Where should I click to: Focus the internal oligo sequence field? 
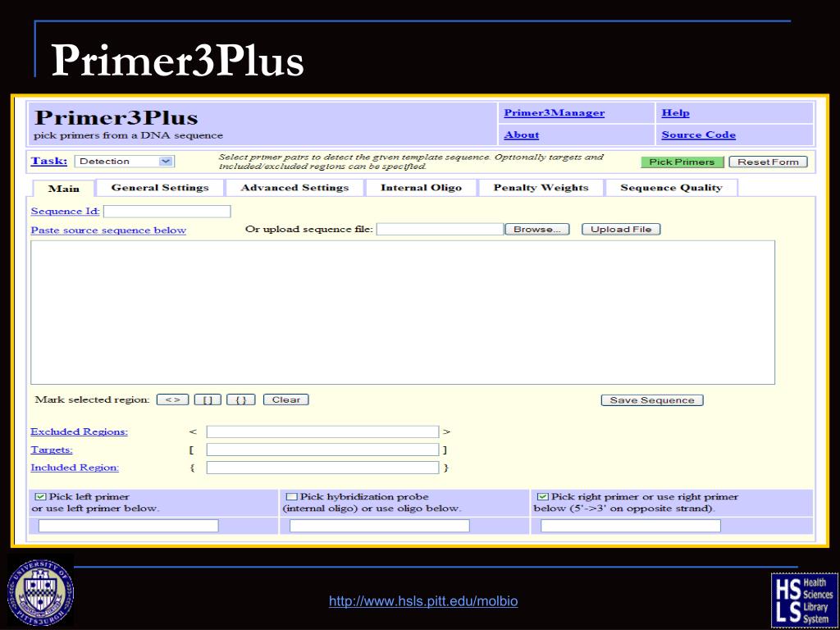(x=379, y=526)
